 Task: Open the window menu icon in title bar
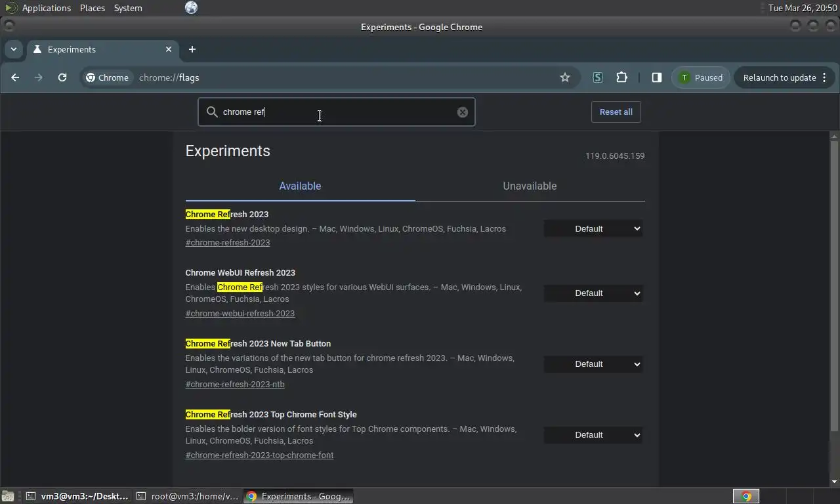9,26
